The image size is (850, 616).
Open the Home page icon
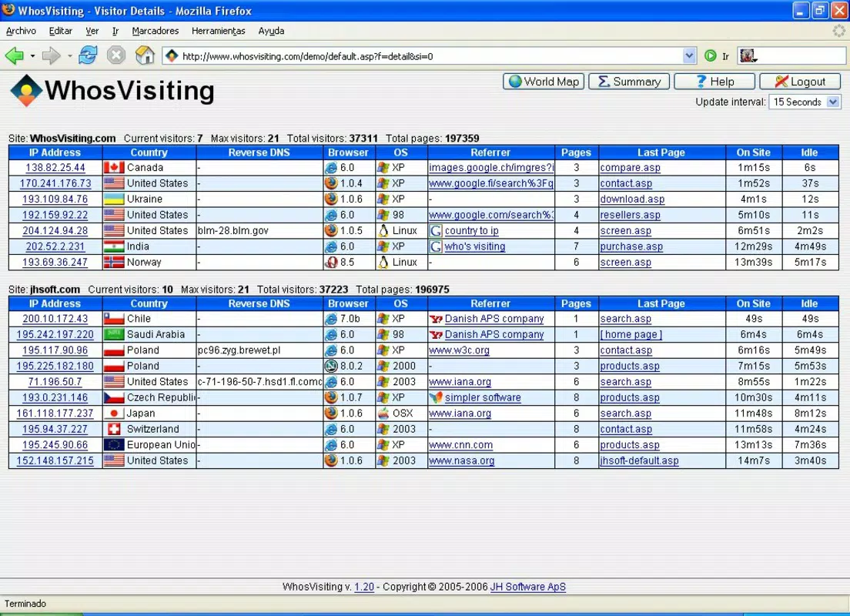[x=145, y=55]
